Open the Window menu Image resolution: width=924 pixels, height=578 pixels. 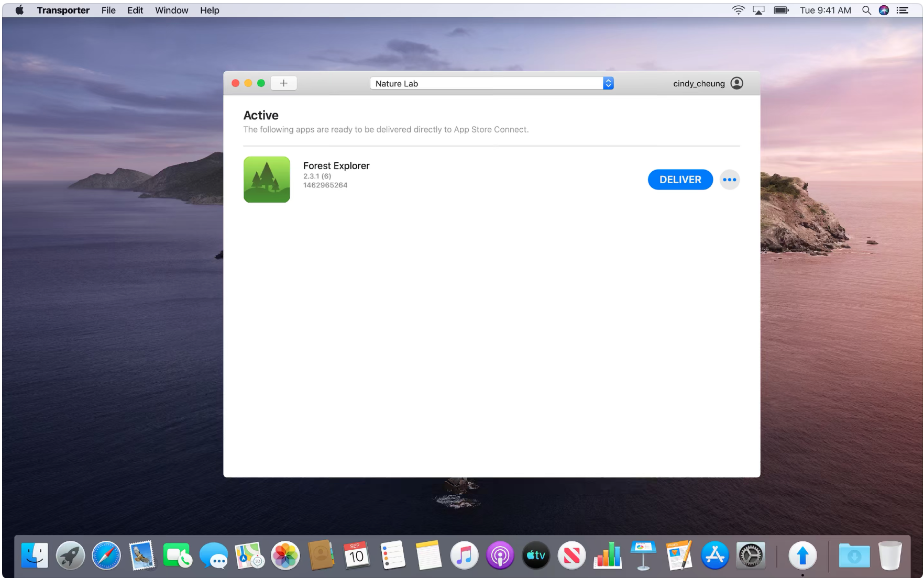pos(171,10)
